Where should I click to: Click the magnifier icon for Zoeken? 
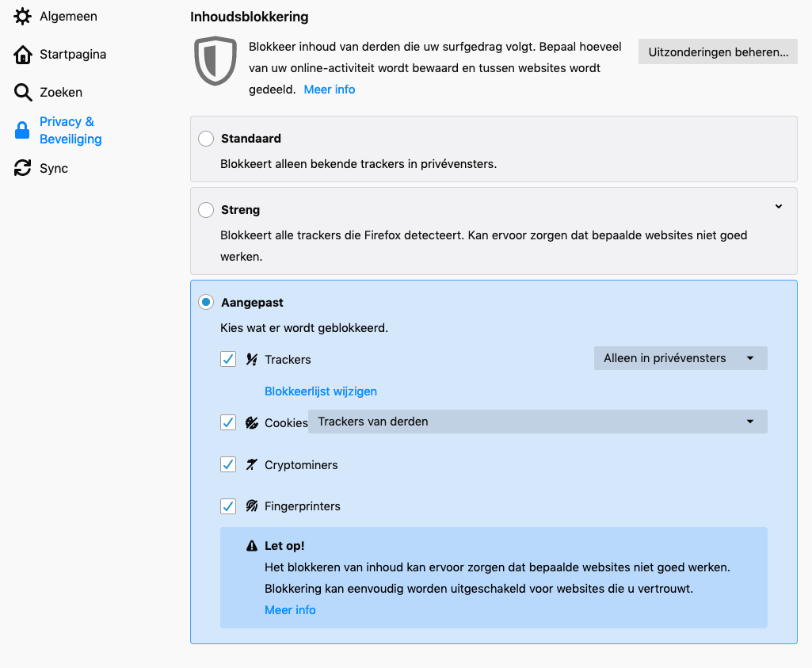point(23,93)
